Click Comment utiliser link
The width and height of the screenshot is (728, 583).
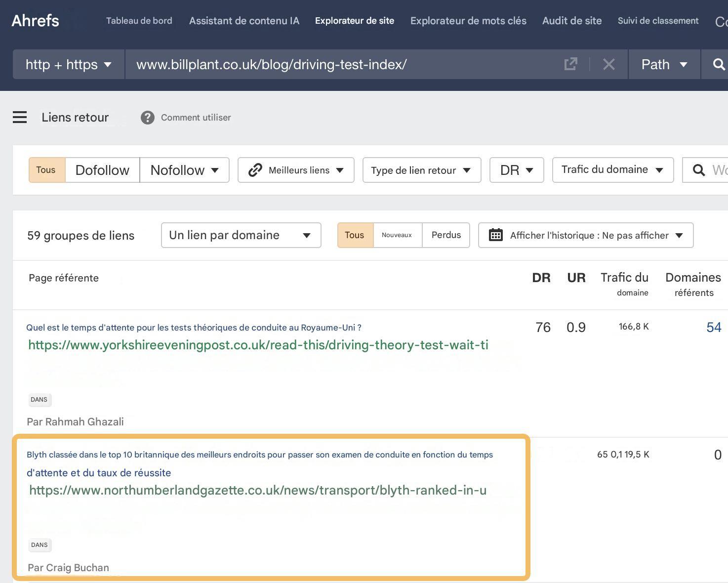[196, 118]
